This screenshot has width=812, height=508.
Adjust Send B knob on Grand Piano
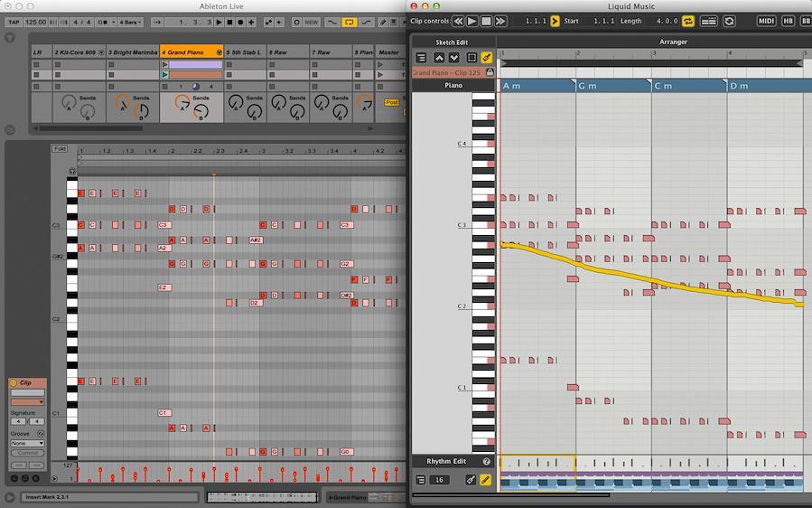[x=201, y=110]
